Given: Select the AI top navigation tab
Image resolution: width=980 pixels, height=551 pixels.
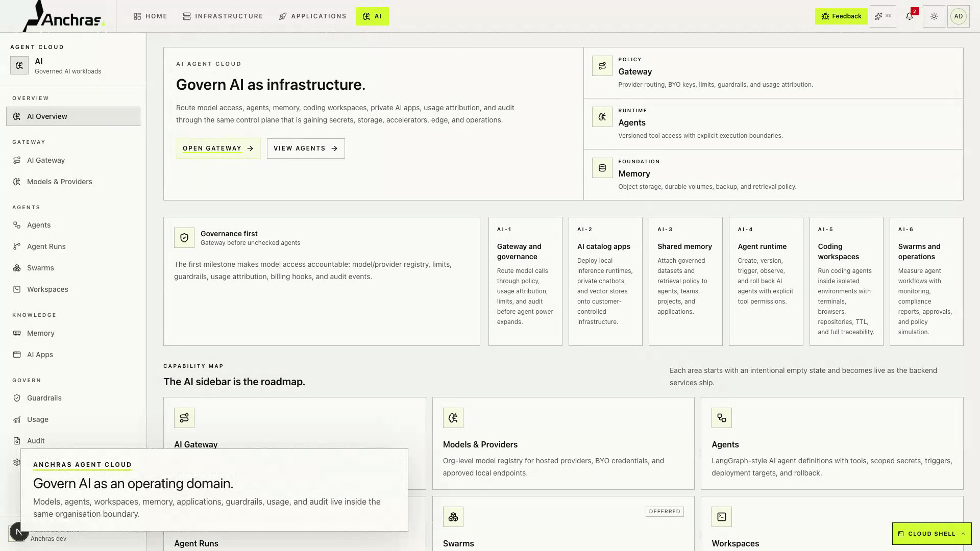Looking at the screenshot, I should [372, 16].
